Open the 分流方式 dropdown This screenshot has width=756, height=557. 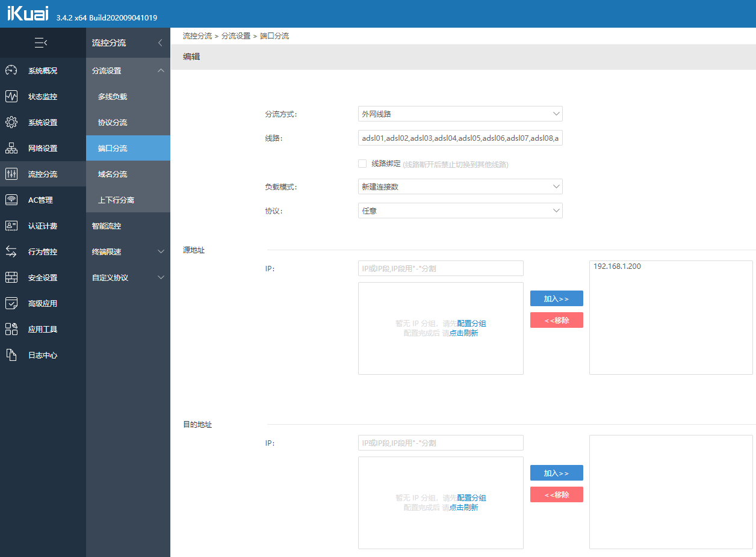coord(460,114)
